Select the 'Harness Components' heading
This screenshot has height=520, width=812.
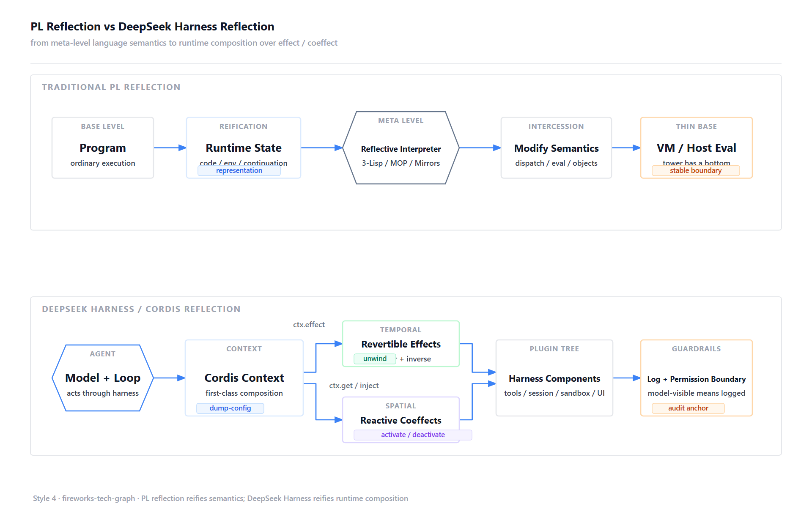tap(554, 379)
